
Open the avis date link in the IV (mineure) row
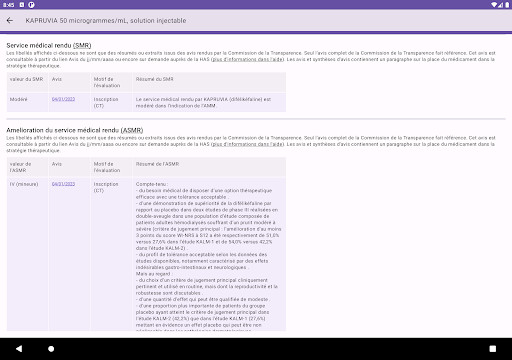[63, 184]
